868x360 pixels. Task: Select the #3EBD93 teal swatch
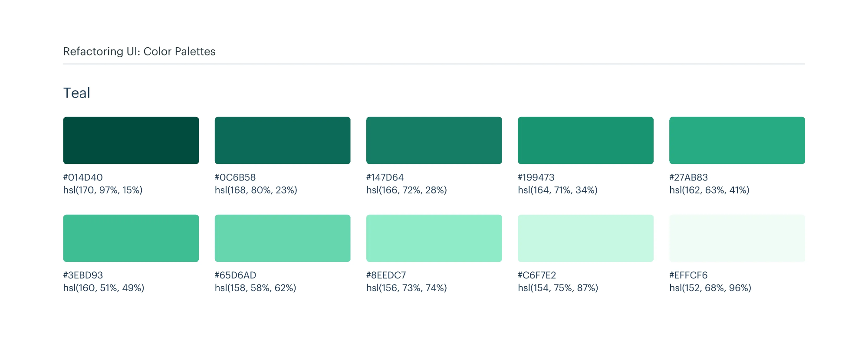click(x=131, y=238)
